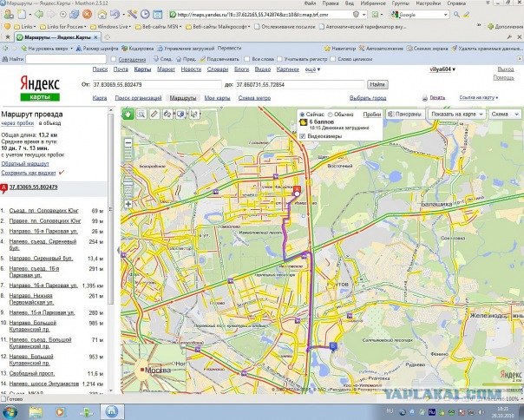Screen dimensions: 524x420
Task: Click the Undo closed page icon
Action: coord(115,15)
